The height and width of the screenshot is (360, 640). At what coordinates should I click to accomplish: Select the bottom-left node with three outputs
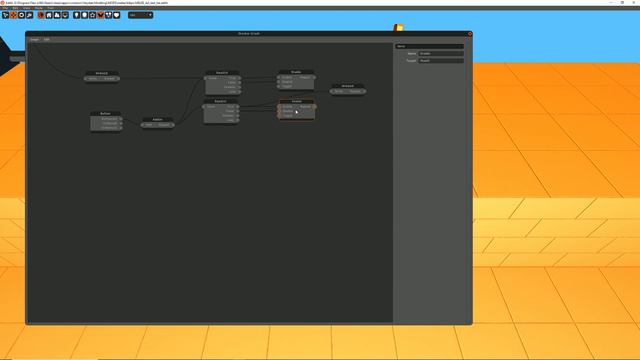[106, 121]
